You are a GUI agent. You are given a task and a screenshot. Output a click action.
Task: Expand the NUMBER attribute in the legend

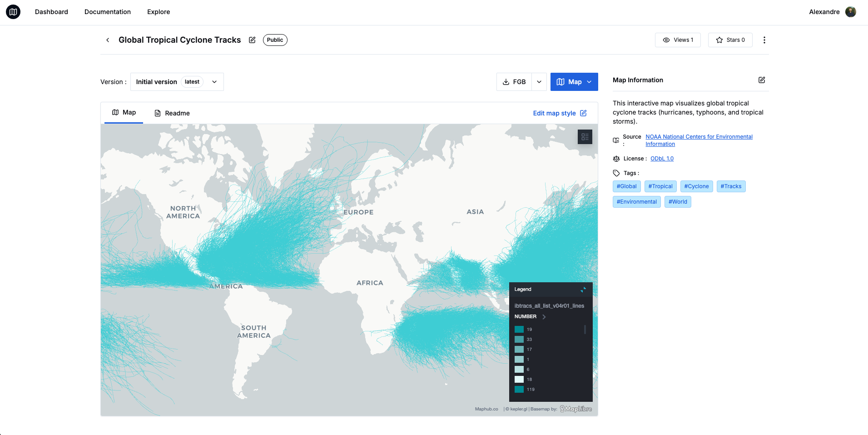pos(544,316)
